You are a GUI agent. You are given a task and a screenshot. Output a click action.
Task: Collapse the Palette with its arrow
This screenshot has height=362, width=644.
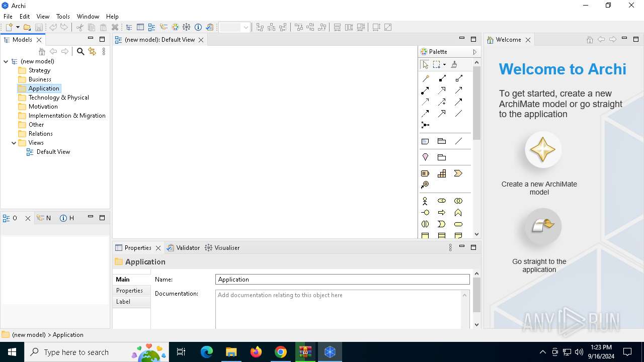tap(474, 52)
